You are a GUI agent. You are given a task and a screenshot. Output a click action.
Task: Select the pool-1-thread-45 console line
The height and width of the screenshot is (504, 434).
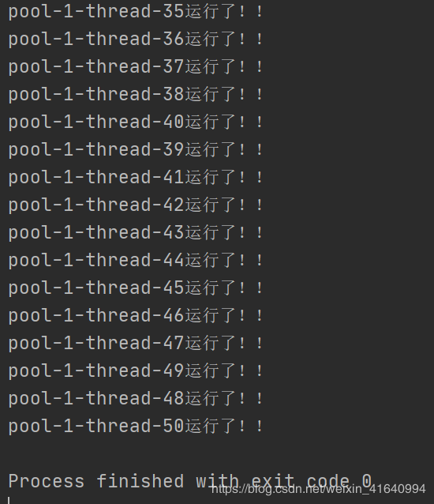(136, 288)
